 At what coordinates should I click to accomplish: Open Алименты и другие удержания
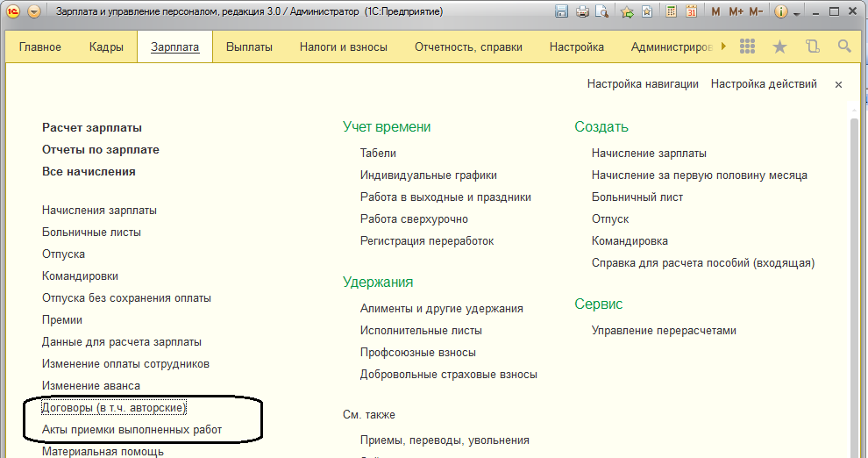click(x=442, y=309)
